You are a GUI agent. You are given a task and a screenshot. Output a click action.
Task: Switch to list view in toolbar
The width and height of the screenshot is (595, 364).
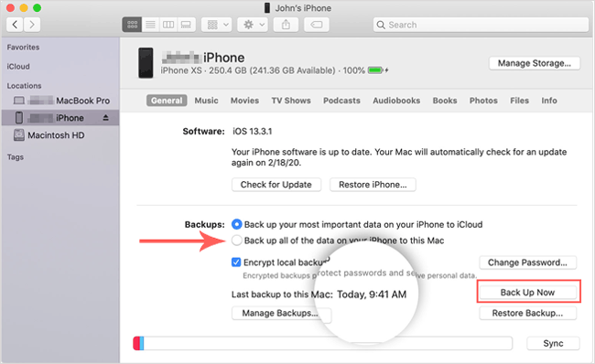click(x=150, y=25)
